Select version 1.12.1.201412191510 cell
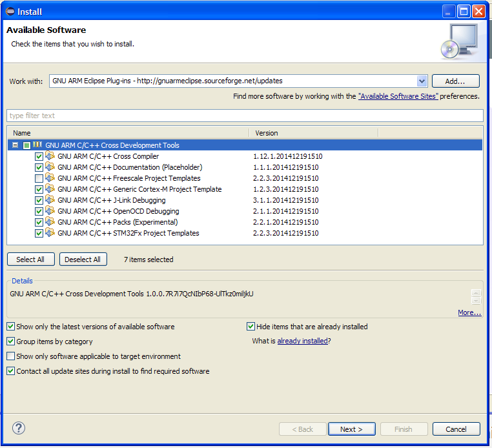This screenshot has height=448, width=492. click(288, 156)
